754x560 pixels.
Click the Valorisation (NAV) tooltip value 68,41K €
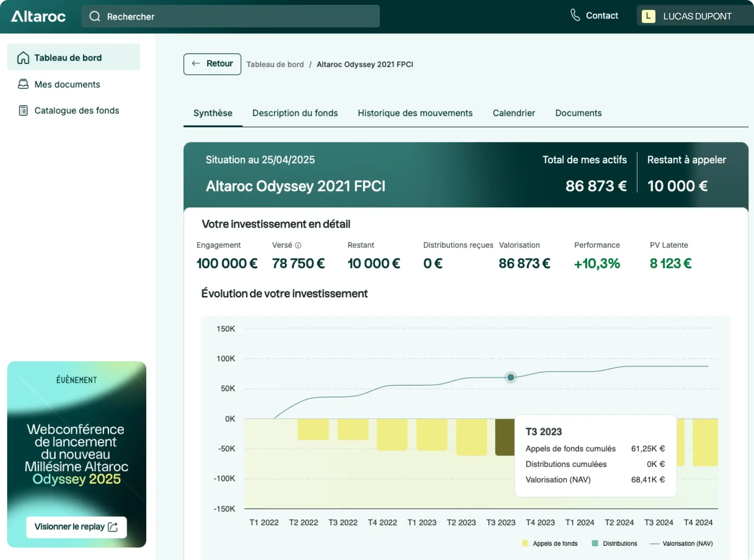point(648,479)
